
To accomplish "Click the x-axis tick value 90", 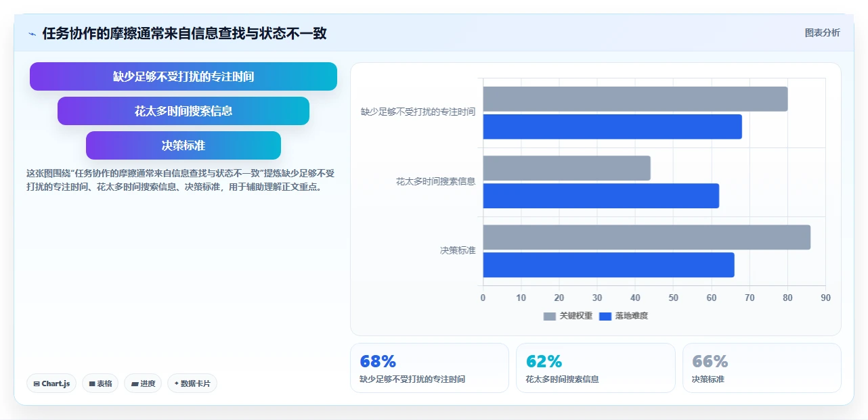I will pyautogui.click(x=825, y=298).
